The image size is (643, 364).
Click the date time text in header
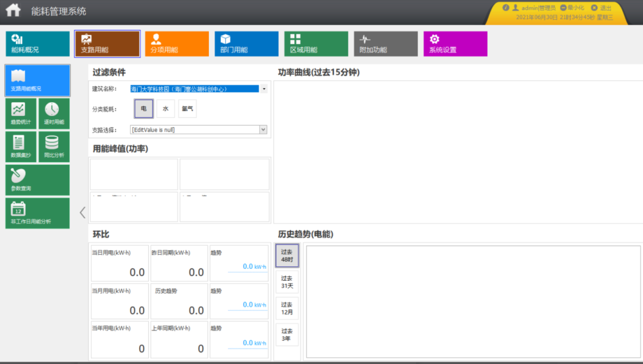(x=564, y=17)
